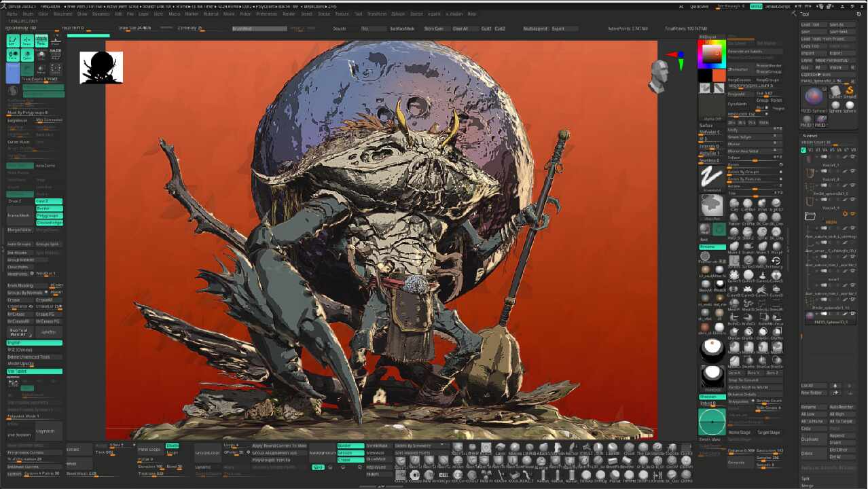Open the Render menu

pyautogui.click(x=289, y=14)
